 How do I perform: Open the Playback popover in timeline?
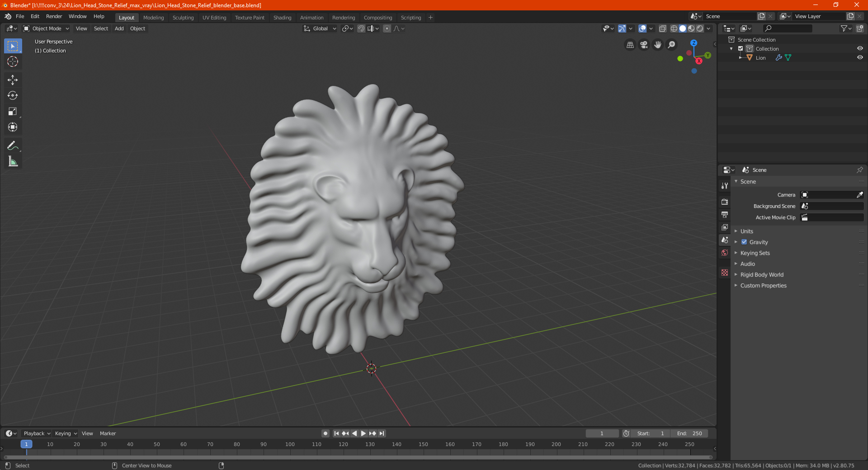[37, 433]
